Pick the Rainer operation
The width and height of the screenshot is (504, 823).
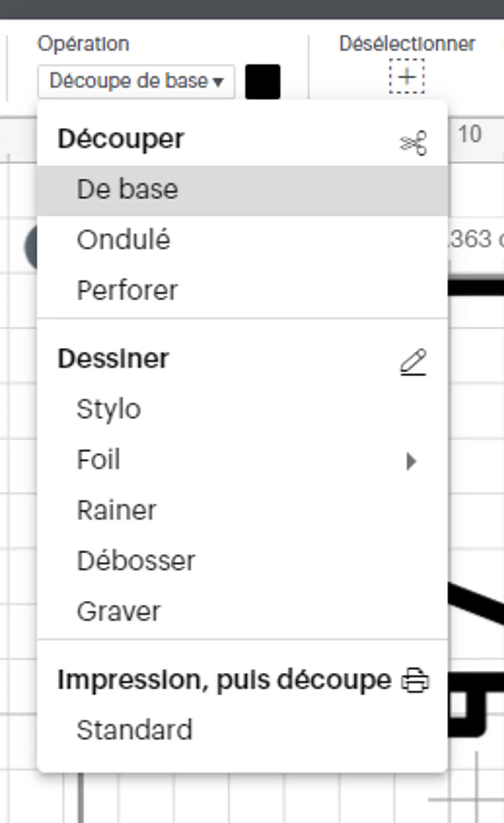(x=242, y=510)
